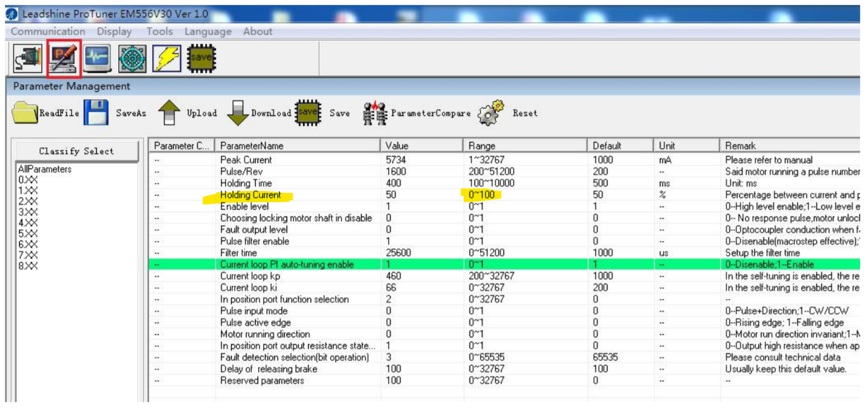The width and height of the screenshot is (868, 419).
Task: Click the Filter time value 25600
Action: tap(398, 253)
